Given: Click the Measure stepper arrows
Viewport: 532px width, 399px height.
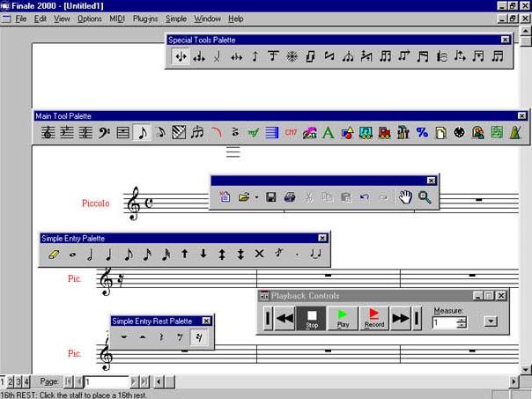Looking at the screenshot, I should (x=462, y=322).
